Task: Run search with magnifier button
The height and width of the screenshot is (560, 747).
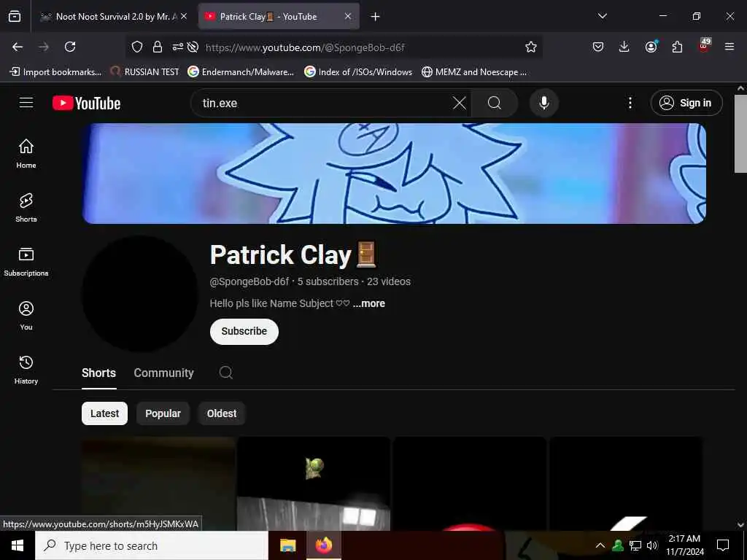Action: 495,103
